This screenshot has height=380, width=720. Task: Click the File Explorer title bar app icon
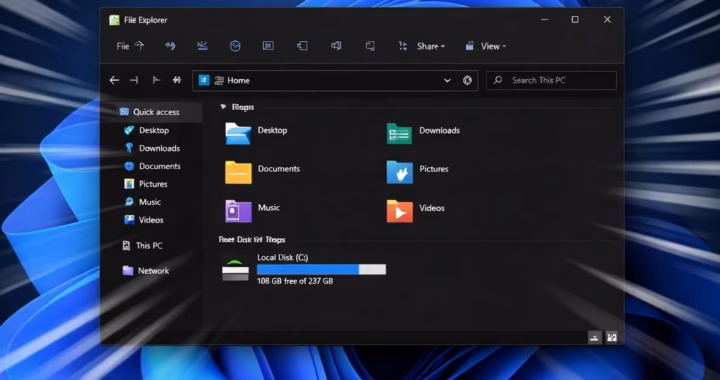click(x=114, y=20)
